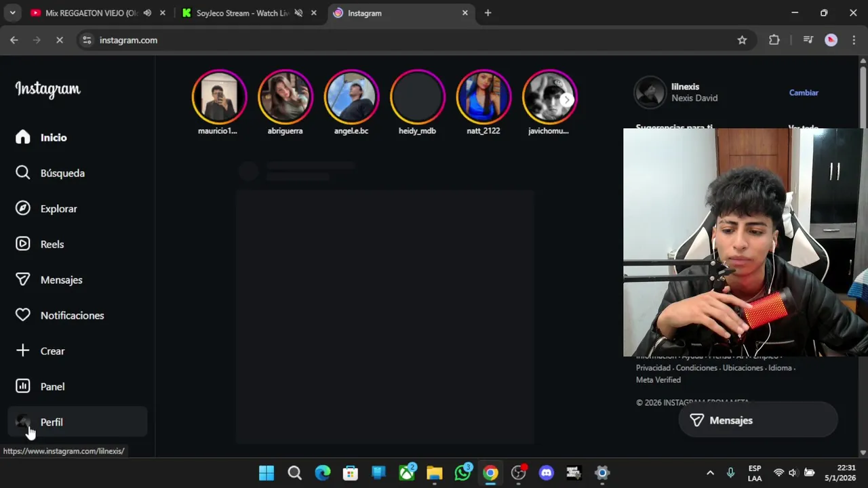868x488 pixels.
Task: Open the media controls icon
Action: 808,40
